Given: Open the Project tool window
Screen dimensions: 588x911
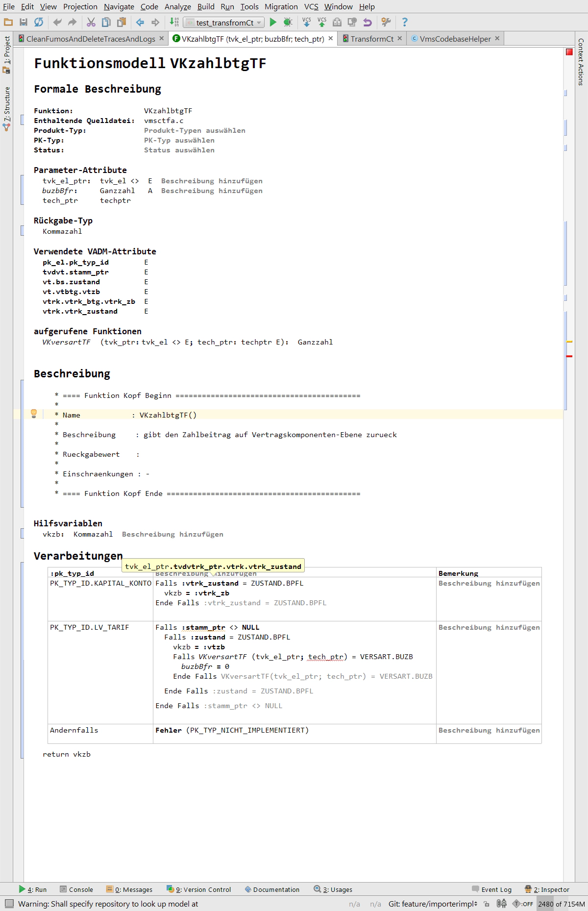Looking at the screenshot, I should [x=7, y=54].
